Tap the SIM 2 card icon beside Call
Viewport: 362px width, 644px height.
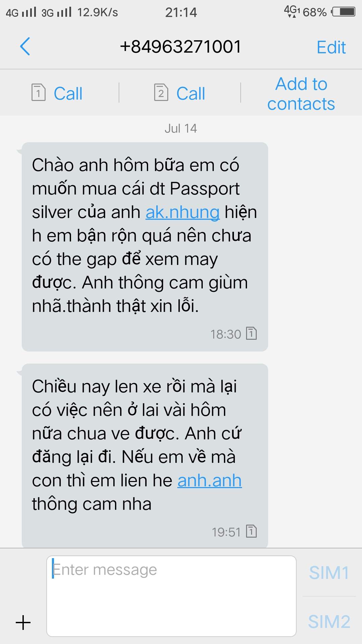[161, 92]
